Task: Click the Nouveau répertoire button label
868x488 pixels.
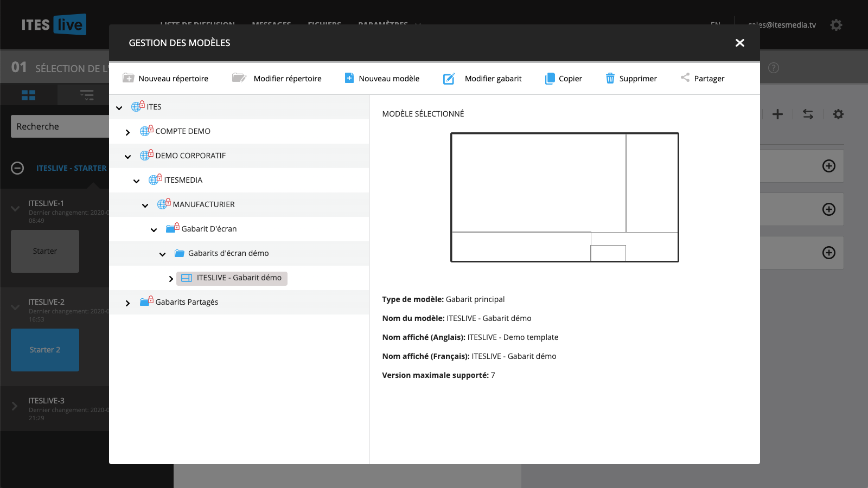Action: pyautogui.click(x=174, y=79)
